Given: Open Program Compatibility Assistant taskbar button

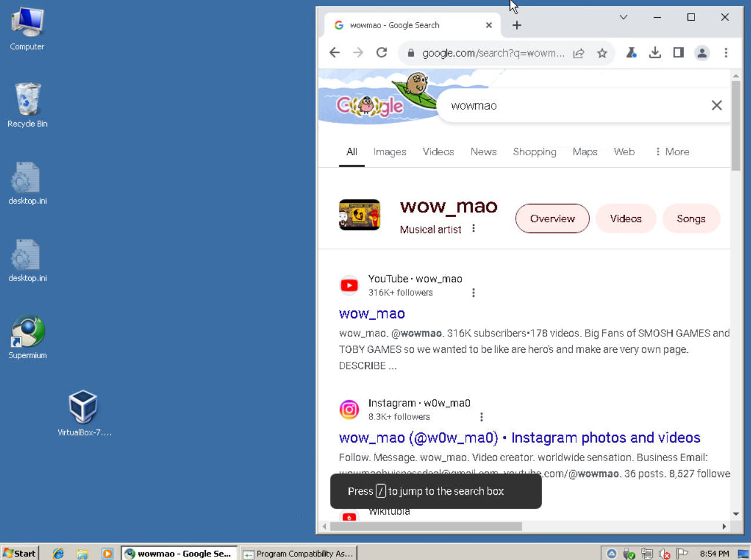Looking at the screenshot, I should [x=299, y=554].
